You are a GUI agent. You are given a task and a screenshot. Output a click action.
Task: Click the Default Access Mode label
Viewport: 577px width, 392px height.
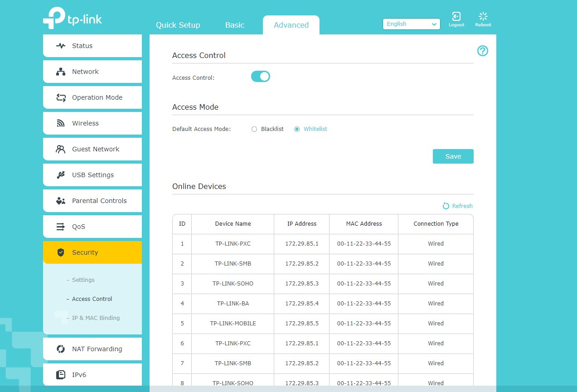point(202,129)
